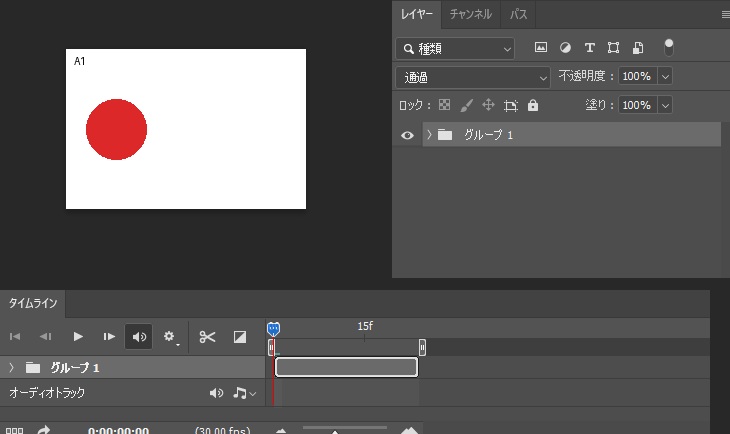Filter layers by type (T) icon

click(589, 47)
